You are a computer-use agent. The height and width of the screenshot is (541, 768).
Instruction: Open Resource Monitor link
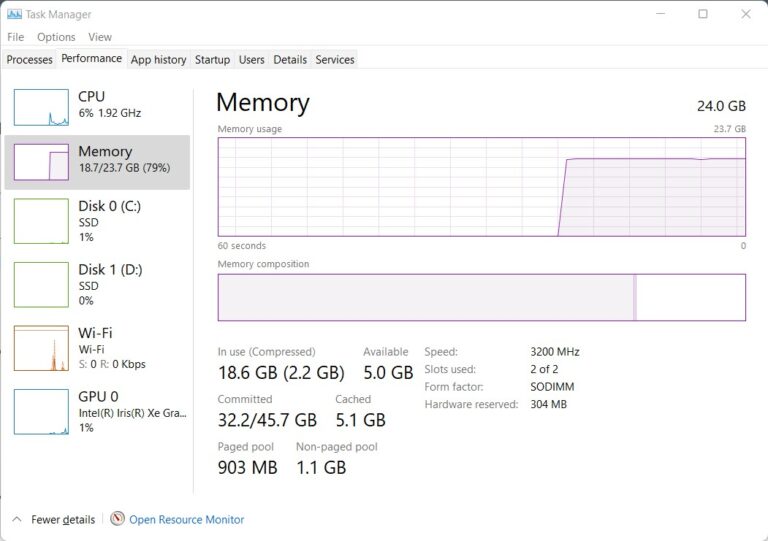pos(186,520)
